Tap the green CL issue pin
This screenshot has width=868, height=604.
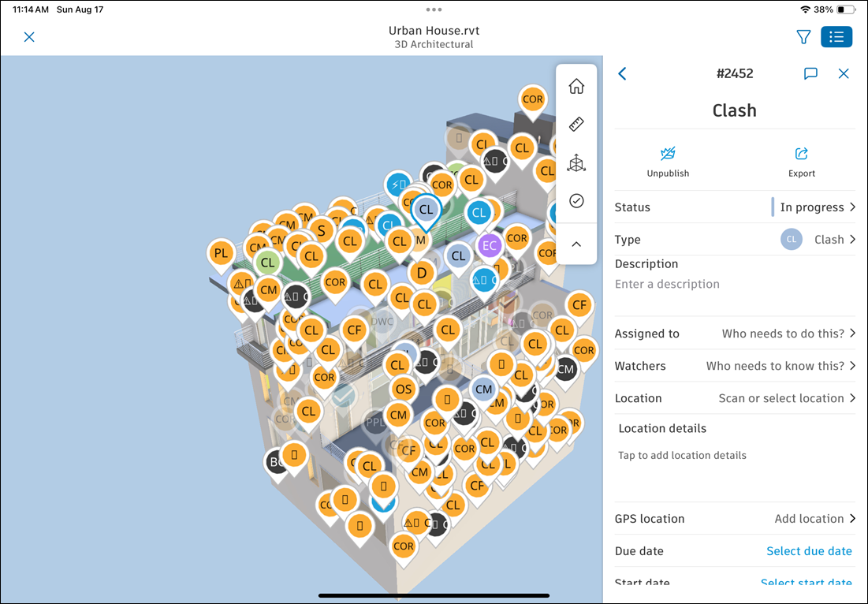click(268, 263)
